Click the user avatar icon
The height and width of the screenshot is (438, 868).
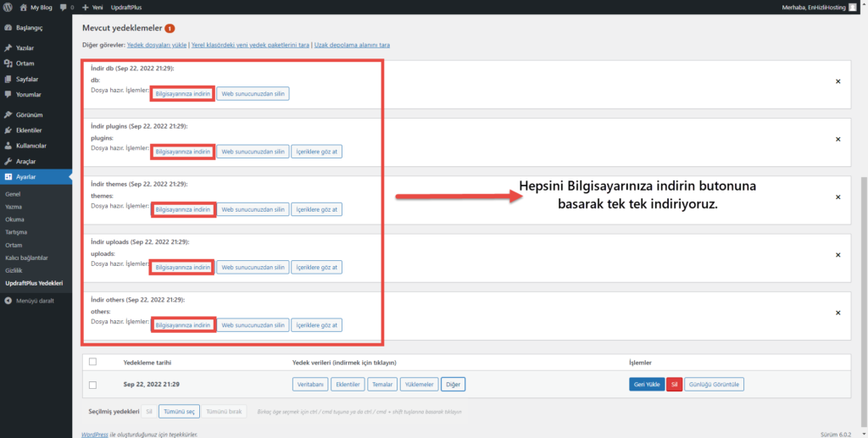853,8
